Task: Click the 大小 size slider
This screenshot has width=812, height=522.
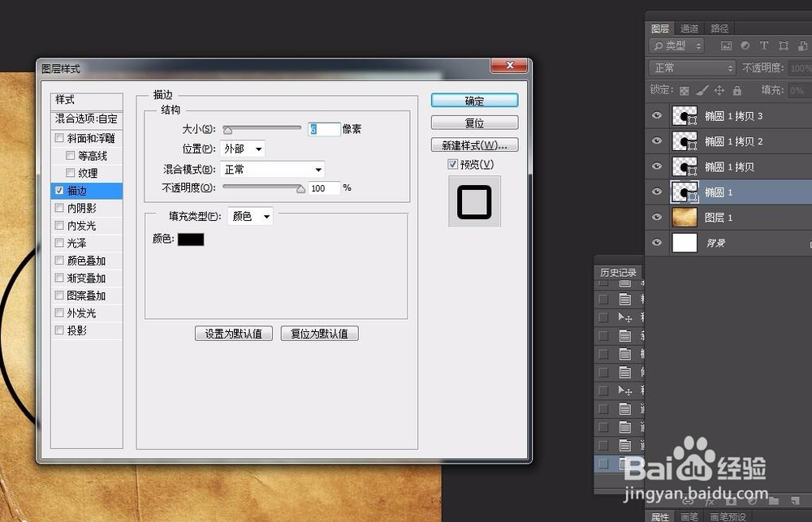Action: pos(261,129)
